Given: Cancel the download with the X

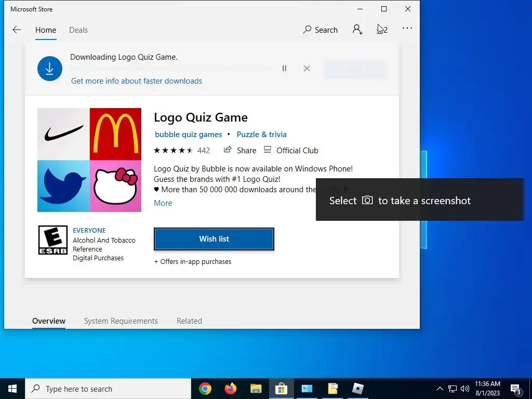Looking at the screenshot, I should click(x=307, y=69).
